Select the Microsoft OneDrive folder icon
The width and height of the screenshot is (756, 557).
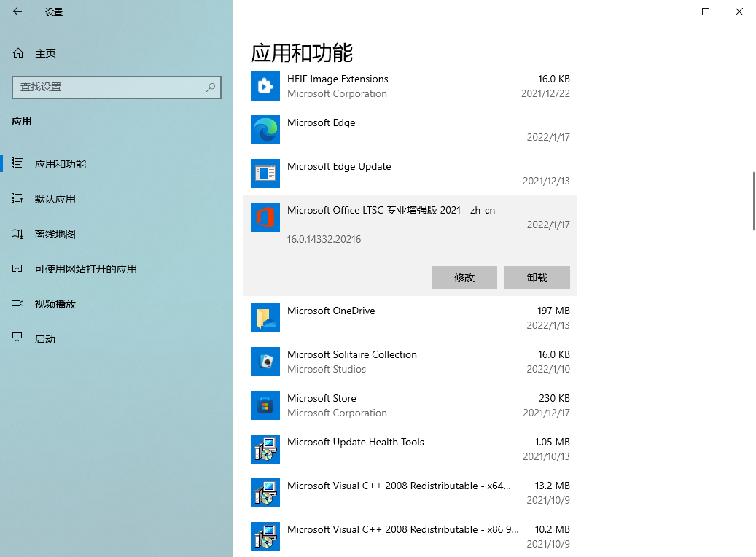tap(265, 318)
